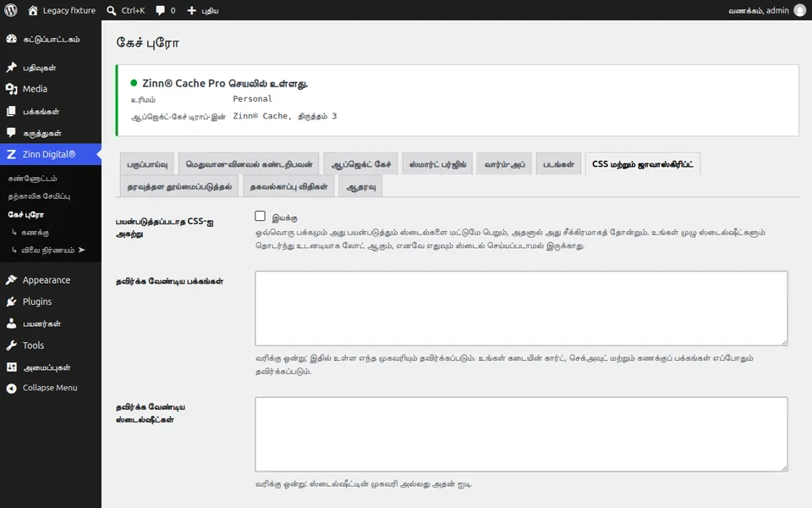Open the மெதுவான-வினவல் கண்டறிபவன் tab
The height and width of the screenshot is (508, 812).
point(249,164)
